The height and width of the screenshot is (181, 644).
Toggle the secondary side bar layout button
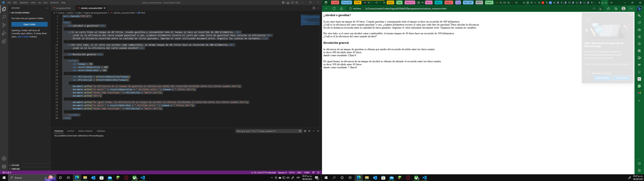click(x=292, y=3)
